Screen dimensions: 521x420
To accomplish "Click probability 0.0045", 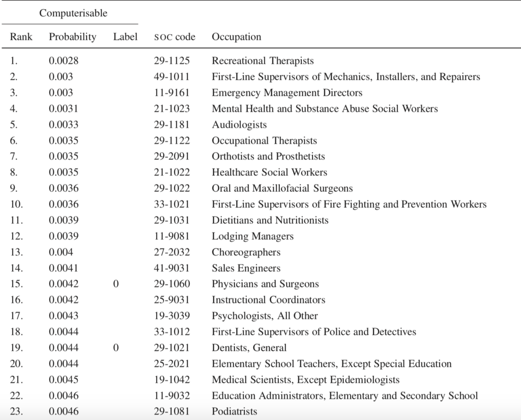I will [x=64, y=379].
